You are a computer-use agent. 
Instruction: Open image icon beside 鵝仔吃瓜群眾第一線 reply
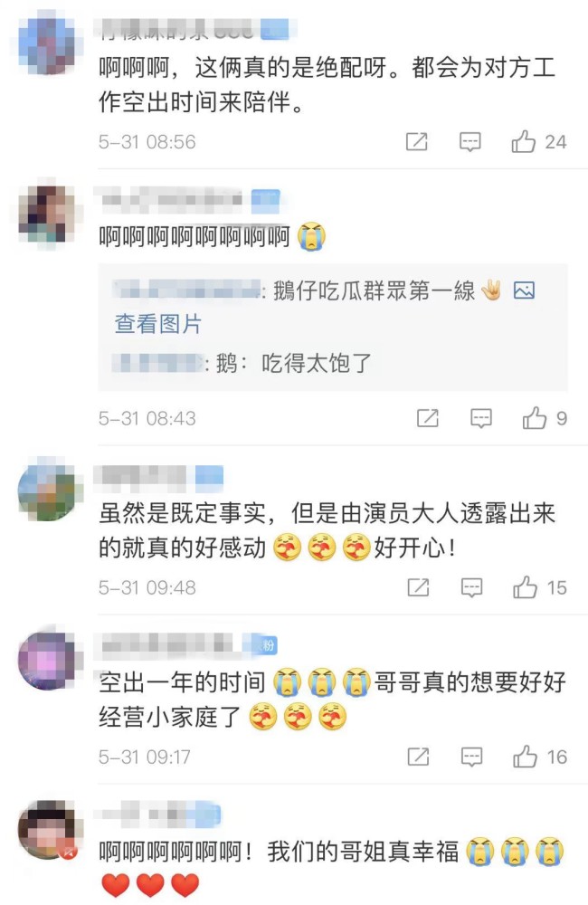click(x=524, y=290)
